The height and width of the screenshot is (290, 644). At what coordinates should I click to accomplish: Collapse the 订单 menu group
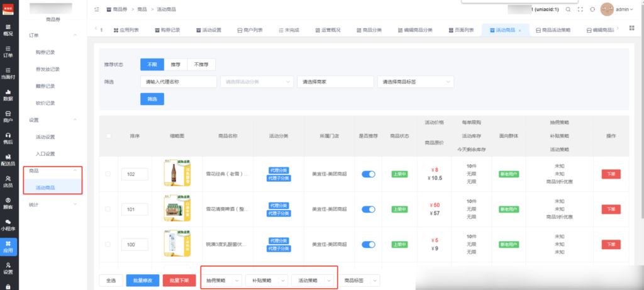click(75, 35)
